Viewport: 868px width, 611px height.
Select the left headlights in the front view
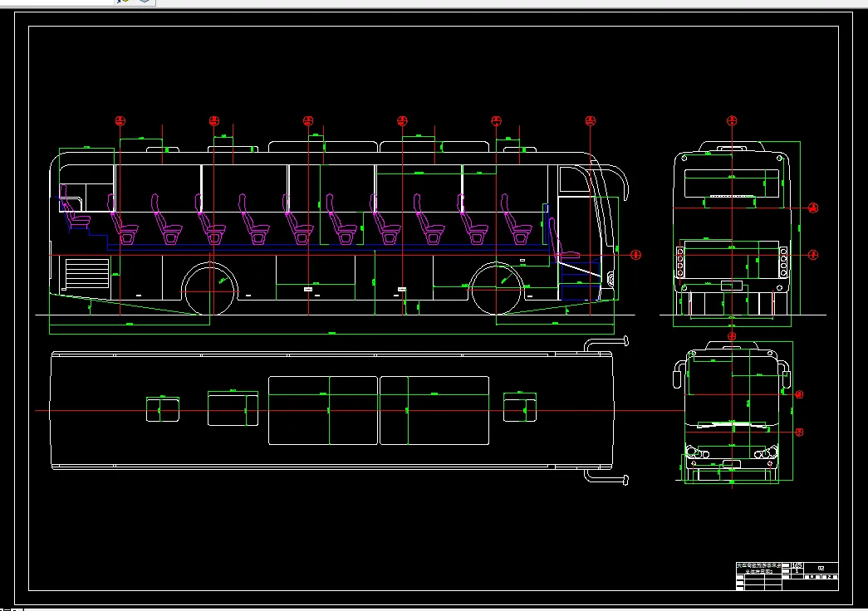coord(697,452)
